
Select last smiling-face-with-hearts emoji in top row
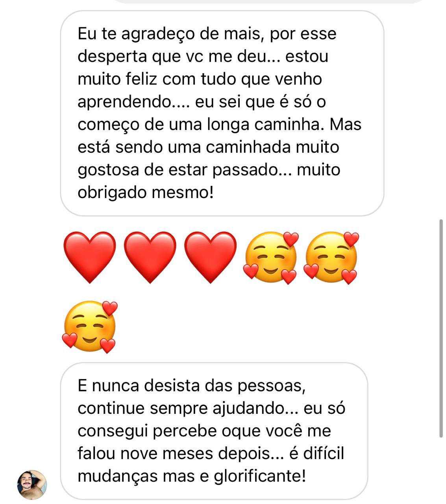coord(331,258)
